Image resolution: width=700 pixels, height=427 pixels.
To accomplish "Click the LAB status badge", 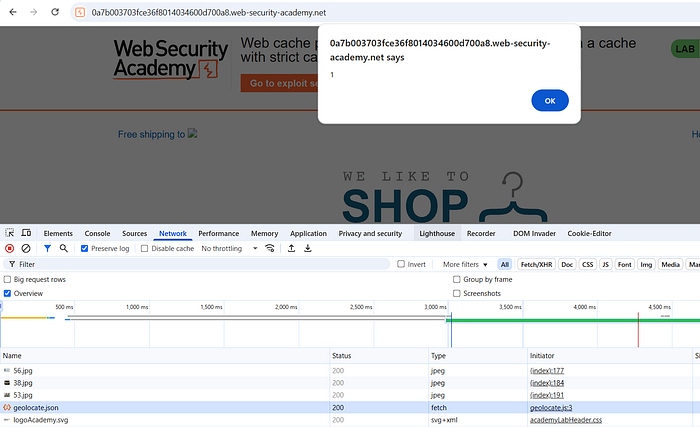I will [x=685, y=49].
